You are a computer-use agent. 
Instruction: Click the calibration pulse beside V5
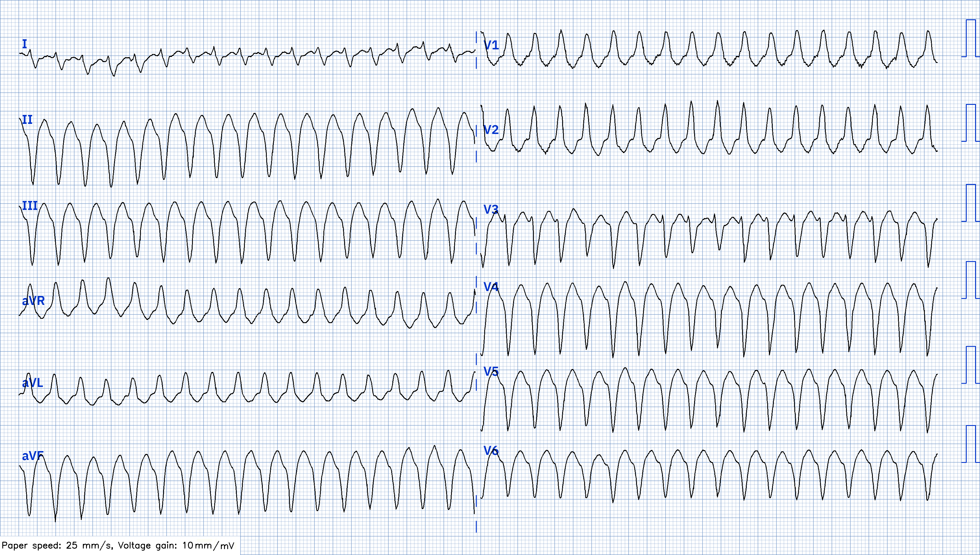[970, 364]
